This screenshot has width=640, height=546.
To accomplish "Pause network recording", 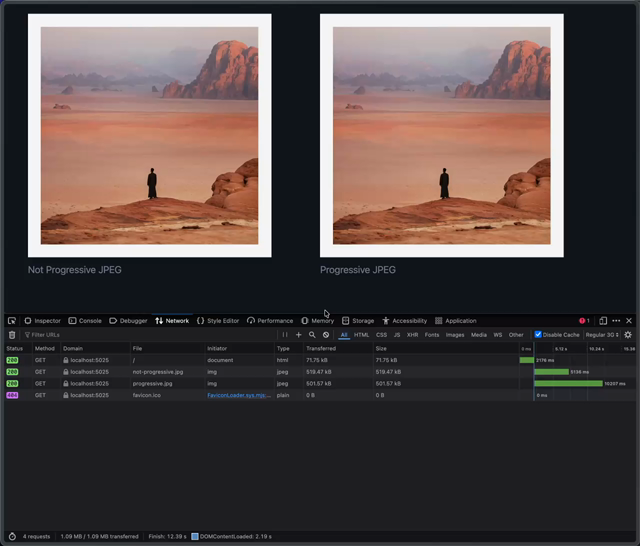I will click(x=285, y=335).
